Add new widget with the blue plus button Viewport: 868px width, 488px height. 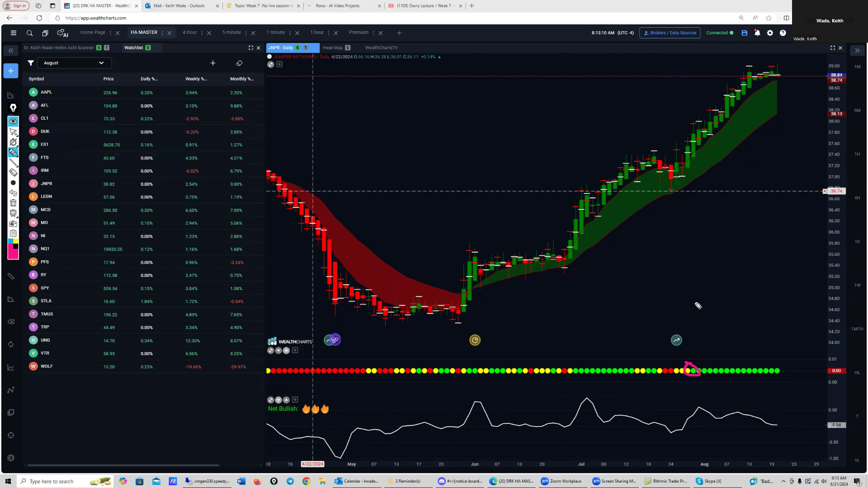(x=11, y=71)
